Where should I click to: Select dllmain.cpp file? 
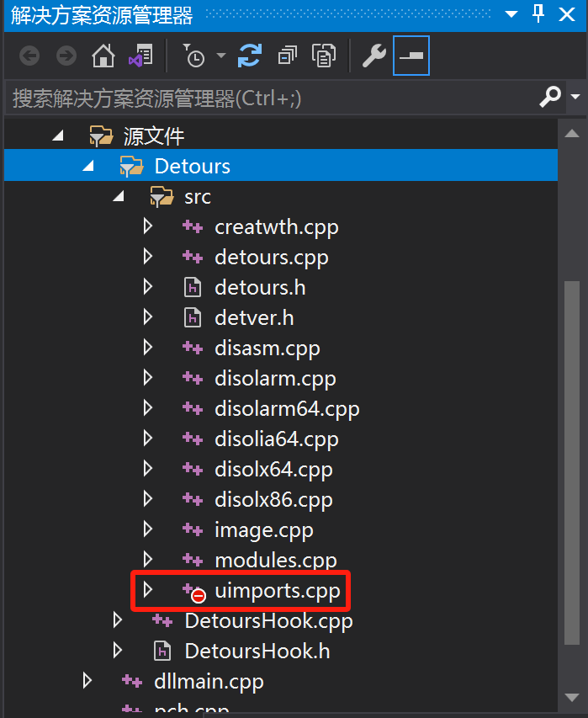click(209, 682)
